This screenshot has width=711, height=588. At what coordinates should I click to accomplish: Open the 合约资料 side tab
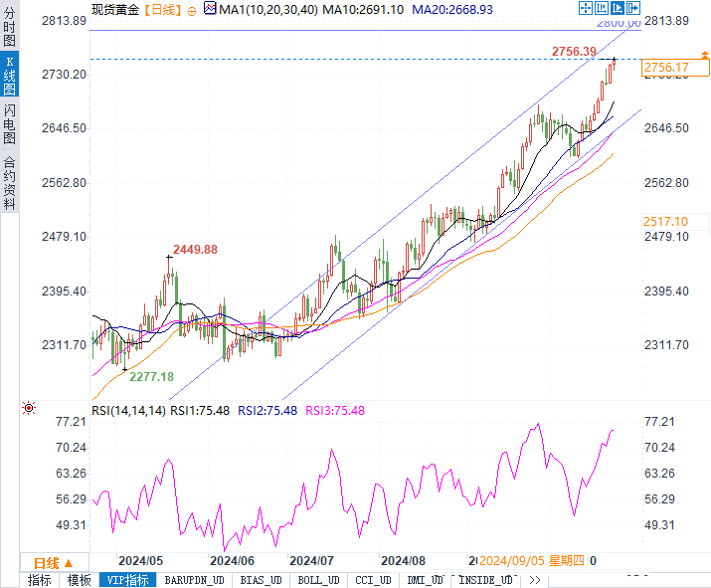(x=9, y=182)
